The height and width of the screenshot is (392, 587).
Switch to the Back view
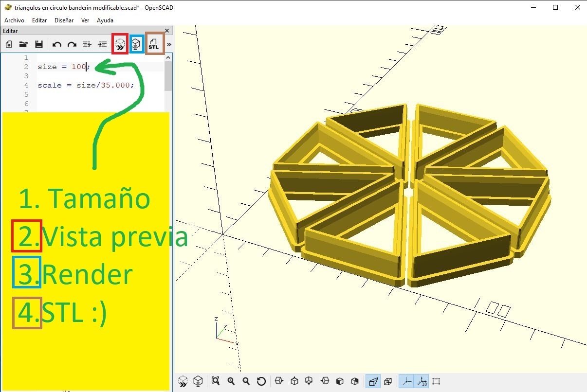(355, 381)
